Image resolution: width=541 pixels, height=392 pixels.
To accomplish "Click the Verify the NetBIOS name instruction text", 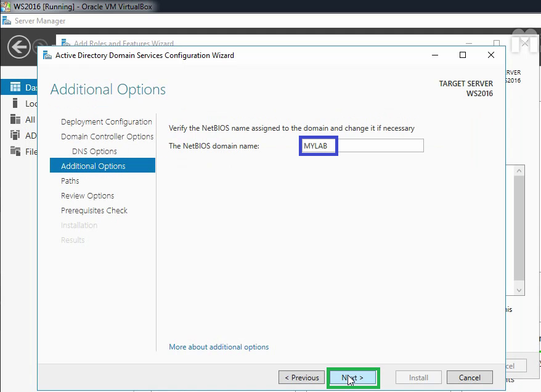I will [x=291, y=128].
